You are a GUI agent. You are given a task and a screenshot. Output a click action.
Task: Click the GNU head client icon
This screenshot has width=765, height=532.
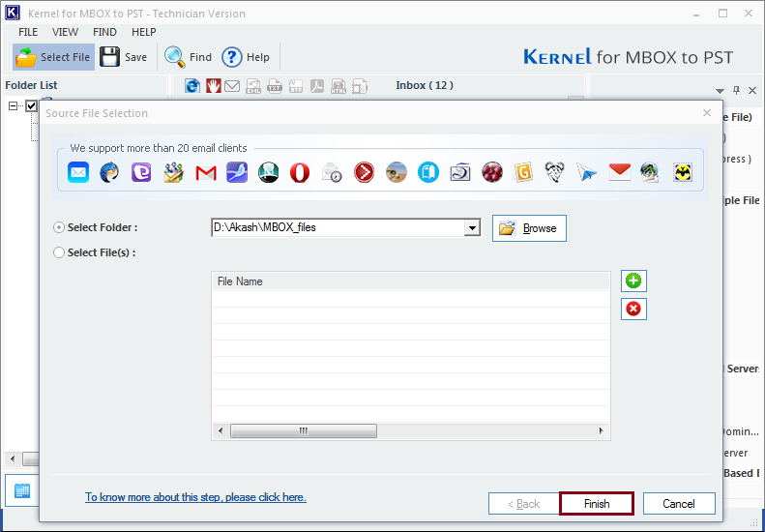pyautogui.click(x=555, y=172)
